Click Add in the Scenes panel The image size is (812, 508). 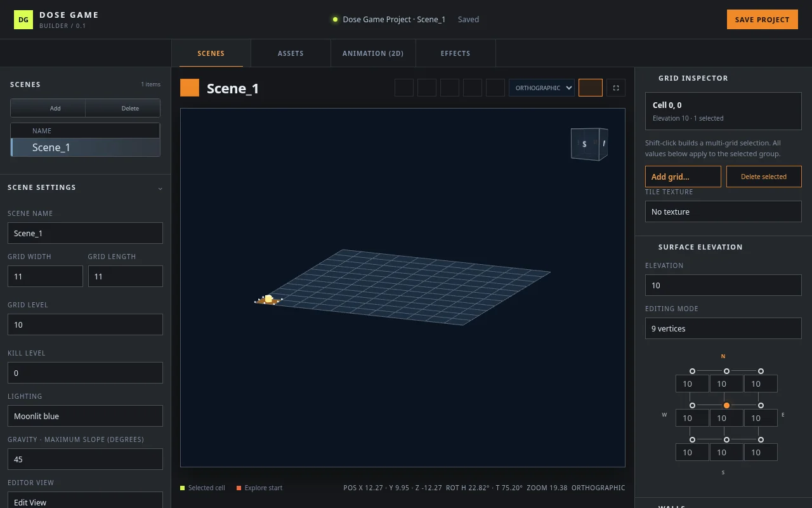coord(48,108)
